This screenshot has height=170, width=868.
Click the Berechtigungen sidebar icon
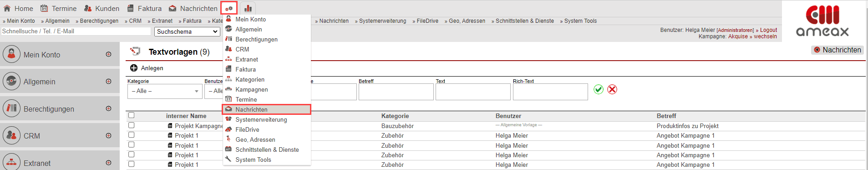click(12, 108)
